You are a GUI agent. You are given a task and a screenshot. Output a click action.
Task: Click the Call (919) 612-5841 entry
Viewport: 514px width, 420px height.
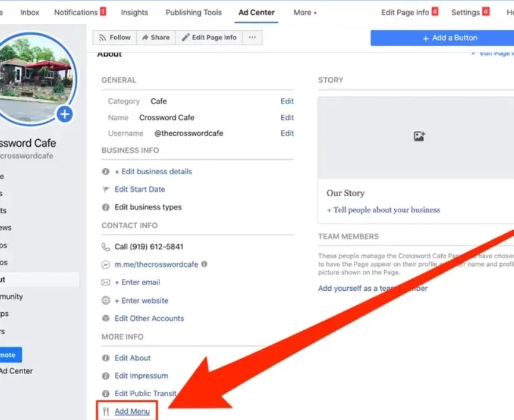pos(149,246)
